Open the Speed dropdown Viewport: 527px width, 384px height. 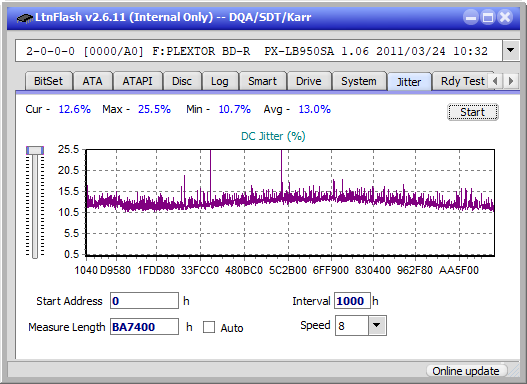coord(377,325)
